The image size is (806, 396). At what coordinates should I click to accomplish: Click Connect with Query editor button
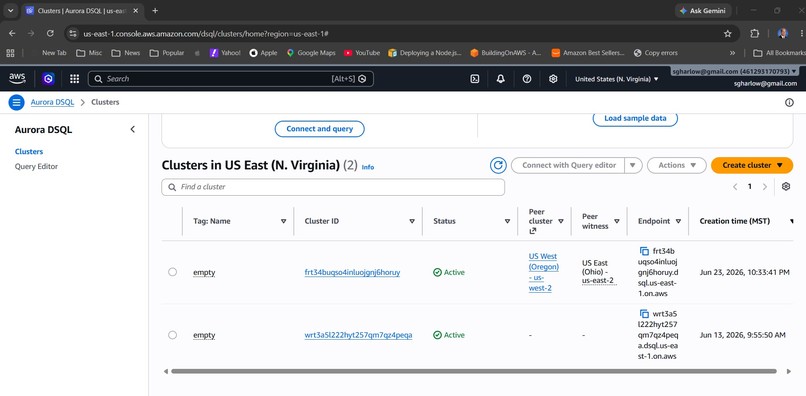[569, 165]
